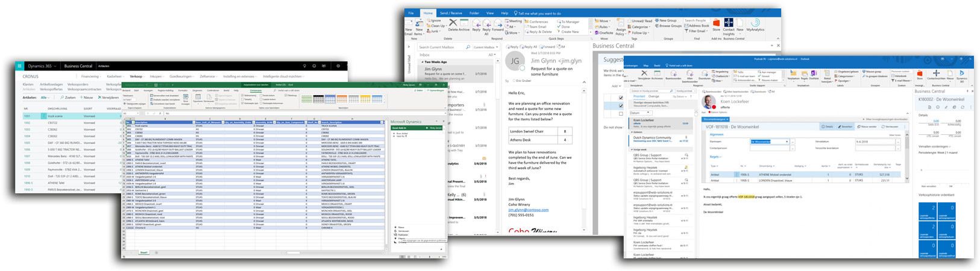Image resolution: width=980 pixels, height=271 pixels.
Task: Click search magnifier in Search Current Mailbox box
Action: pyautogui.click(x=468, y=47)
